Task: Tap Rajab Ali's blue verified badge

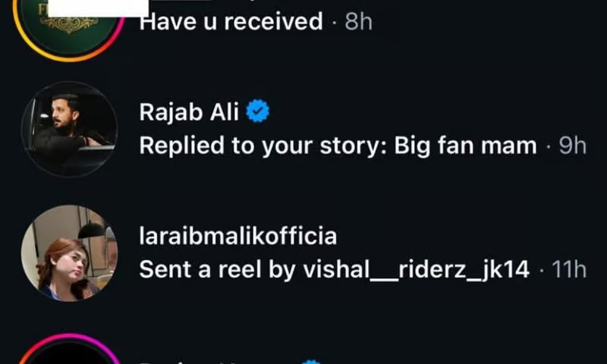Action: pyautogui.click(x=260, y=113)
